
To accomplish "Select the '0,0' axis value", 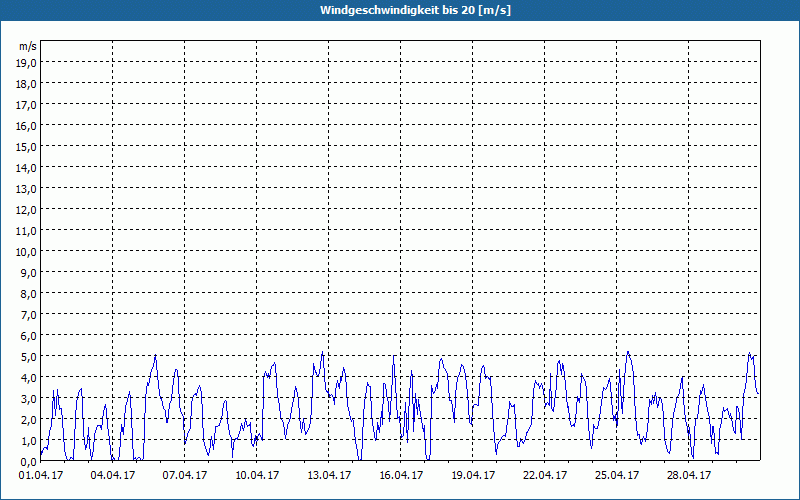I will click(x=29, y=461).
